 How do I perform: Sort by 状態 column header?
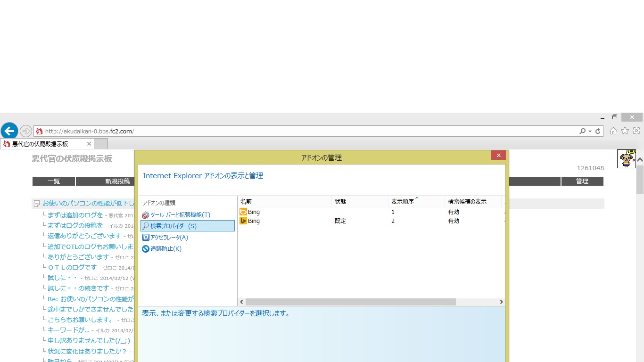pyautogui.click(x=360, y=201)
